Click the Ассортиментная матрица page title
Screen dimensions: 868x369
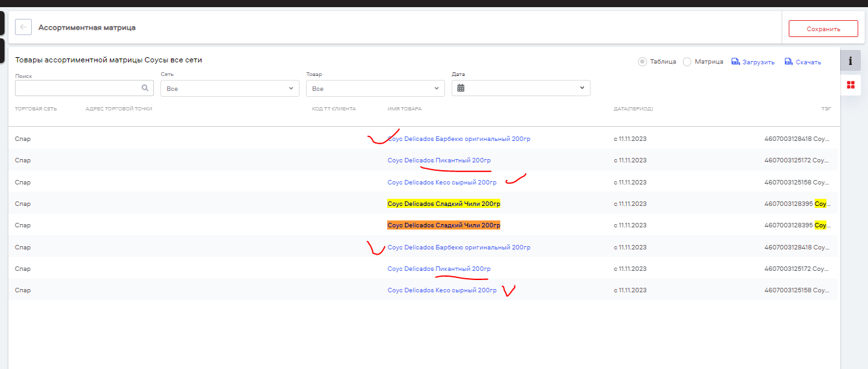87,28
